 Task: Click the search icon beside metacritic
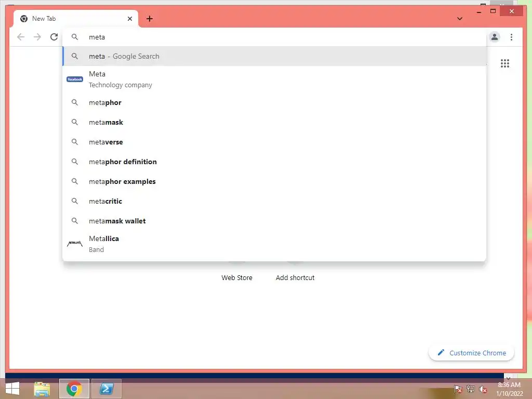point(75,201)
